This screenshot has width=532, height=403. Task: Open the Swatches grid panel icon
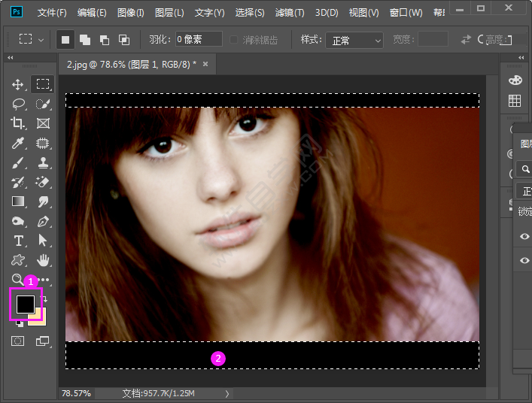[515, 101]
